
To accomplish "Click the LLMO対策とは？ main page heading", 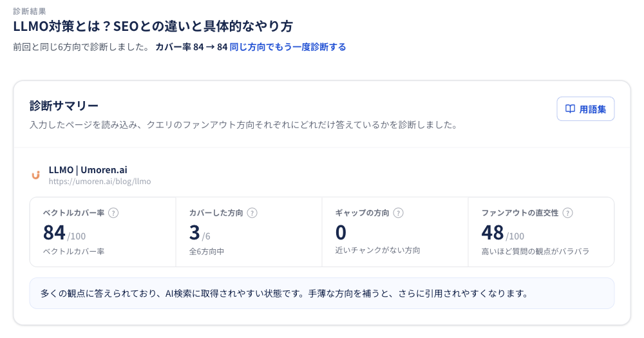I will coord(153,26).
